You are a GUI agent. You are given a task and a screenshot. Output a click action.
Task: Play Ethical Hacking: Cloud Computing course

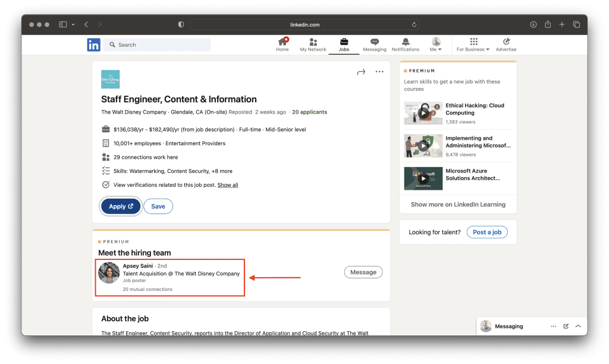[x=423, y=113]
